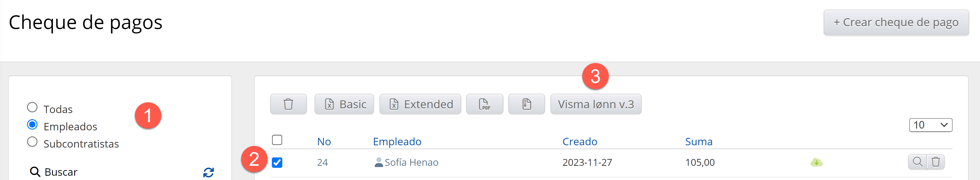Select the Todas radio option
The height and width of the screenshot is (180, 980).
[x=32, y=107]
